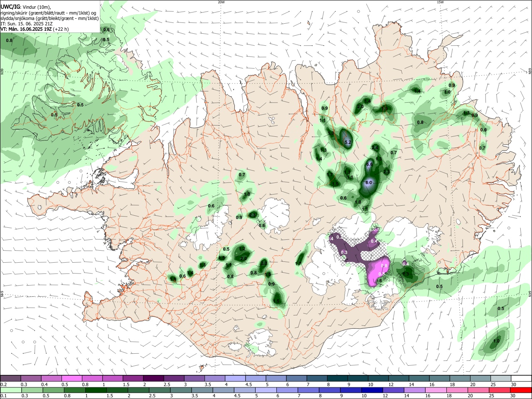Select the dark purple 2 mm snow legend swatch
This screenshot has width=532, height=399.
click(153, 379)
